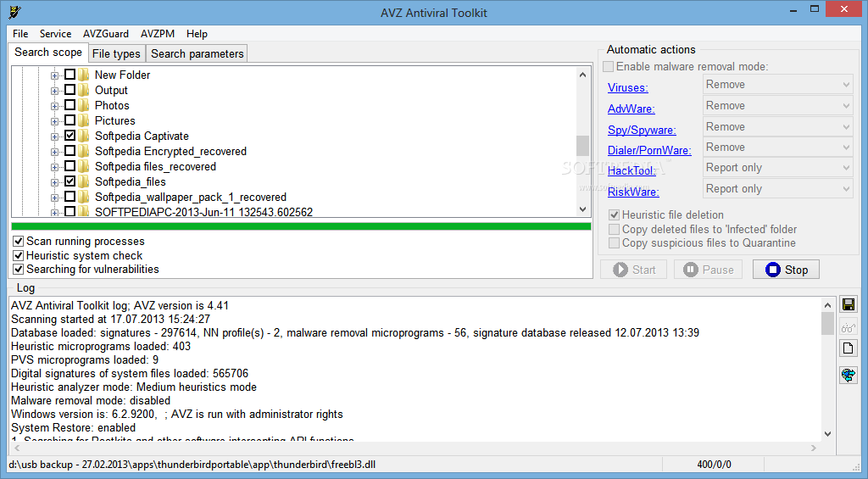Screen dimensions: 868x479
Task: Open the AdvWare action dropdown
Action: click(x=778, y=106)
